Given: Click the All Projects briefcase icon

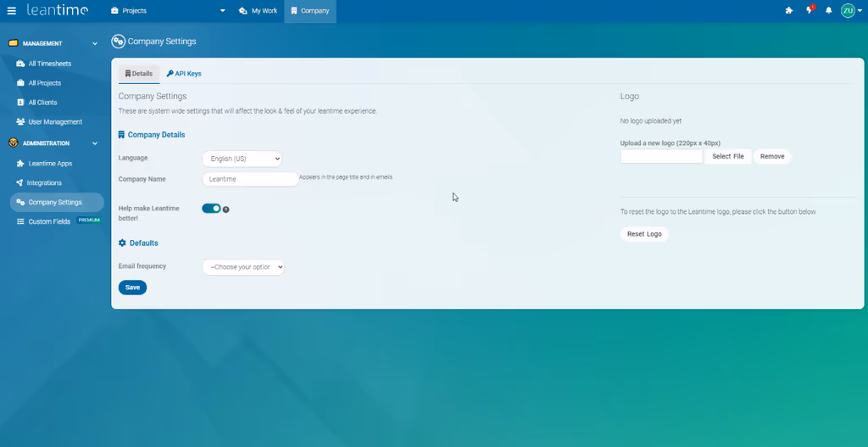Looking at the screenshot, I should click(20, 83).
